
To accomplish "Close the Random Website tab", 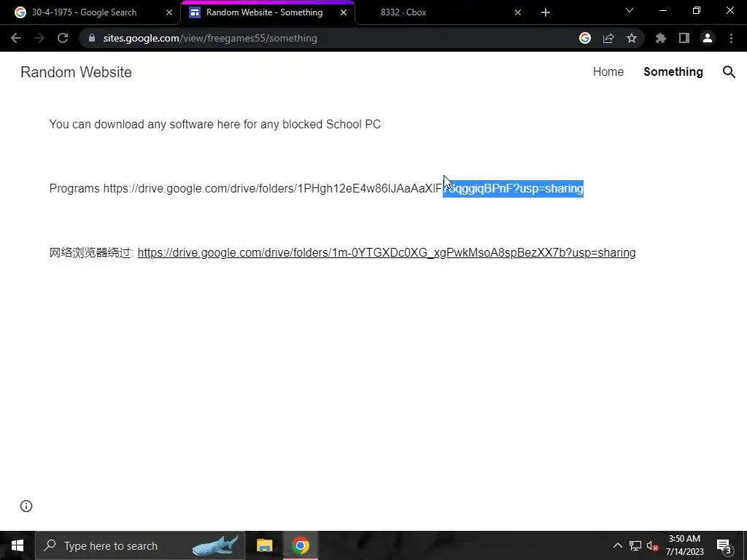I will tap(344, 12).
